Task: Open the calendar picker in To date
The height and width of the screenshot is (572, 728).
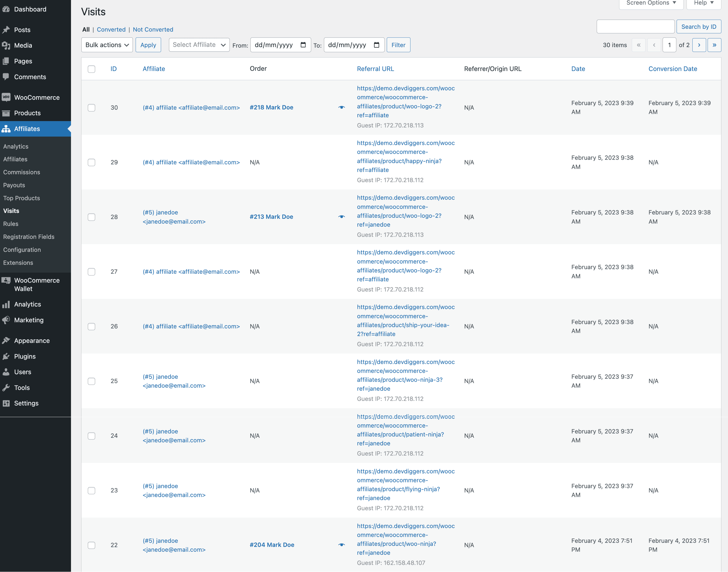Action: (377, 45)
